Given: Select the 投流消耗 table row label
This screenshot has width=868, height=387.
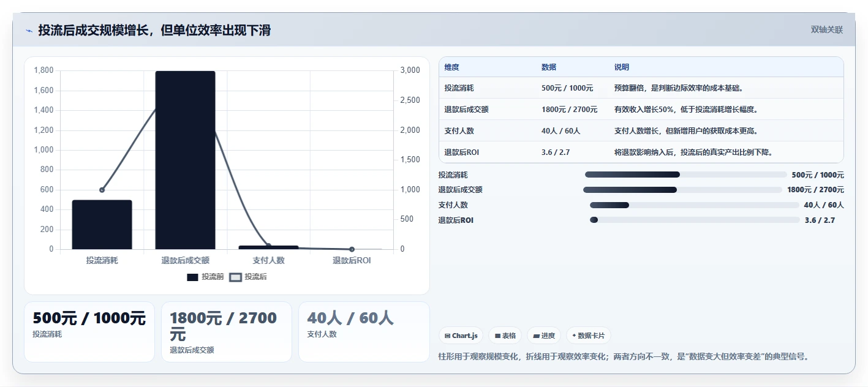Looking at the screenshot, I should 459,88.
